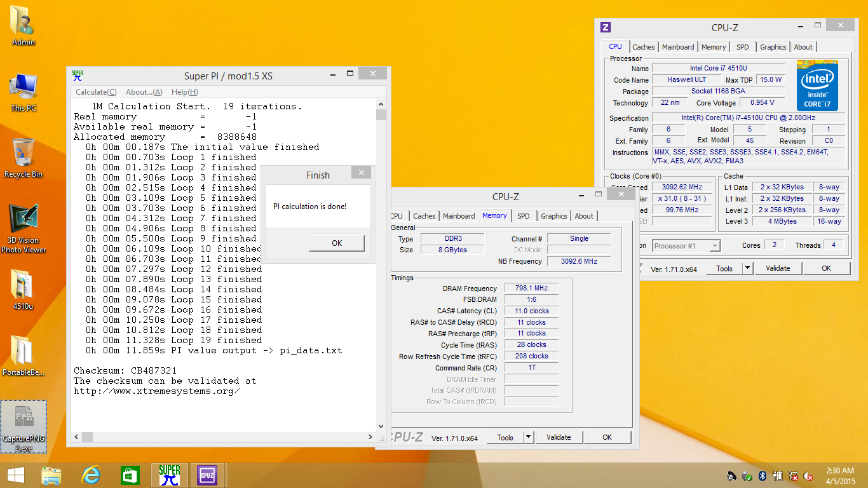The width and height of the screenshot is (868, 488).
Task: Switch to Mainboard tab in Memory window
Action: (459, 216)
